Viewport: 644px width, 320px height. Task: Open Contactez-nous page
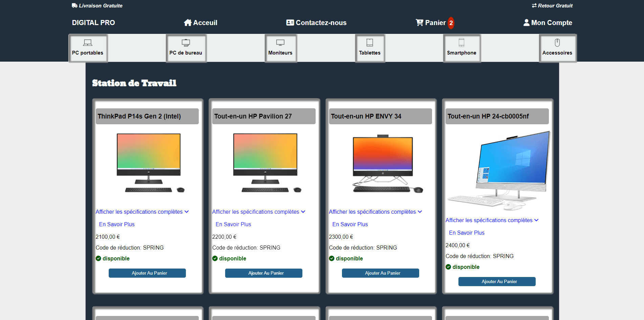click(316, 23)
